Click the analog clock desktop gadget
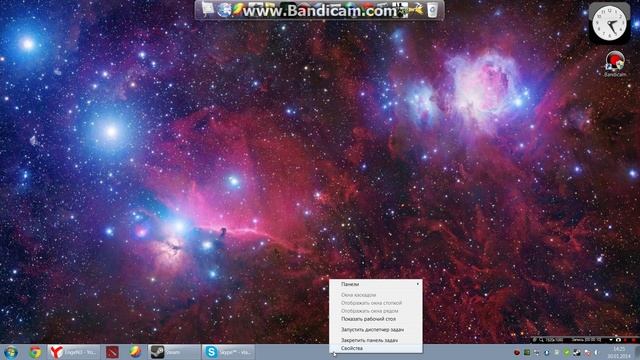The height and width of the screenshot is (360, 640). point(609,24)
